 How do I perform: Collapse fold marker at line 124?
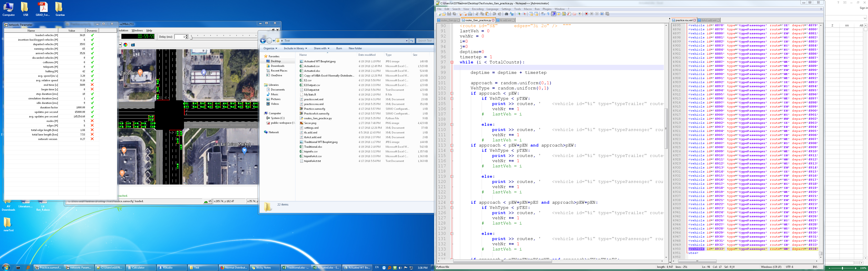[452, 202]
